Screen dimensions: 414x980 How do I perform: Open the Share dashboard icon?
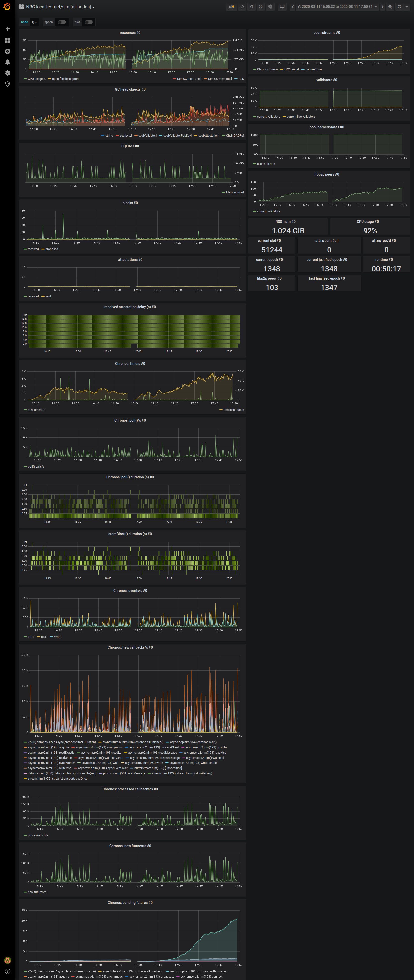[251, 7]
